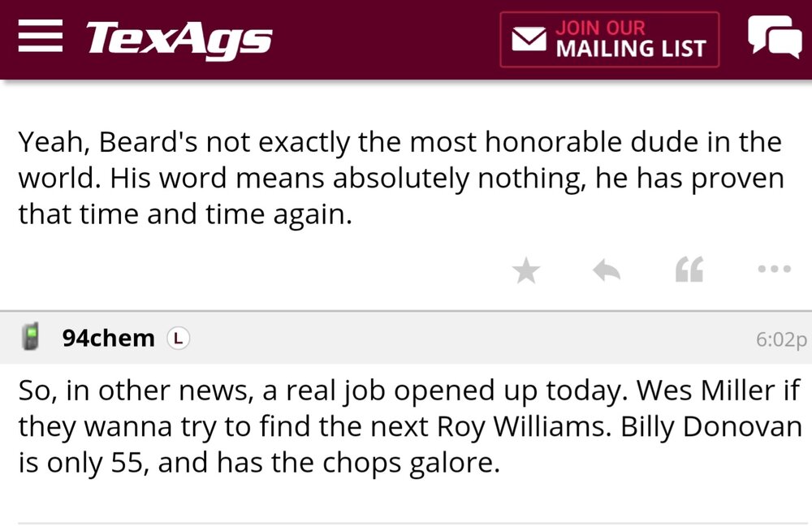Click the TexAgs logo
The width and height of the screenshot is (812, 531).
click(x=179, y=39)
